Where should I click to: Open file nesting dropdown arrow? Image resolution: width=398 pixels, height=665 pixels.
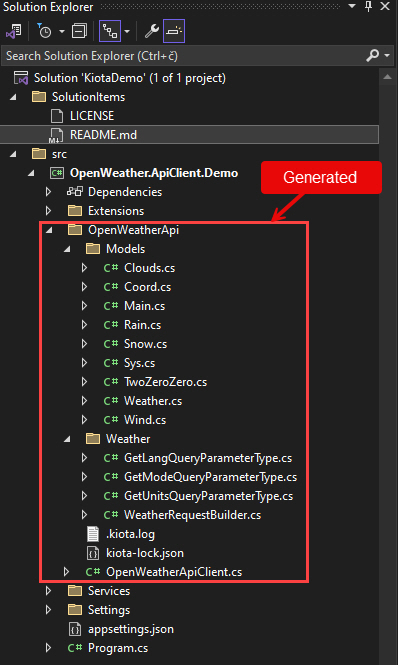click(x=127, y=31)
